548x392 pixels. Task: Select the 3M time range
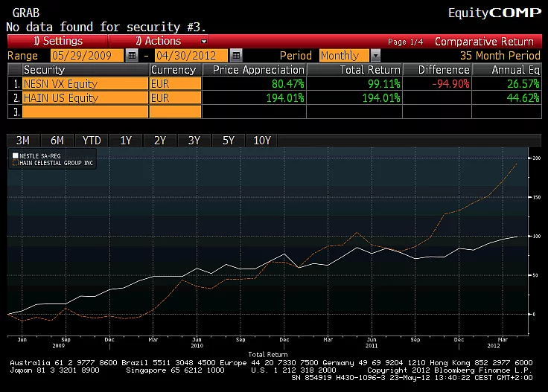tap(23, 141)
